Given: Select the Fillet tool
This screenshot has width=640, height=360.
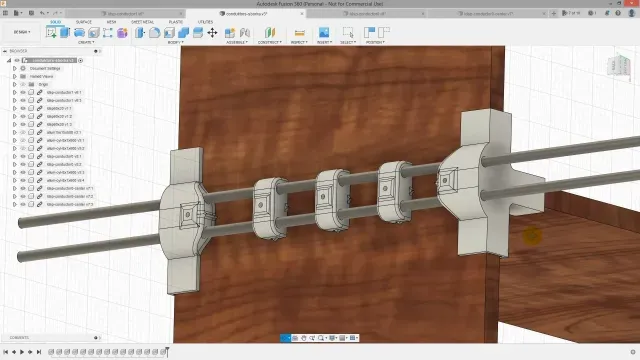Looking at the screenshot, I should [x=154, y=33].
